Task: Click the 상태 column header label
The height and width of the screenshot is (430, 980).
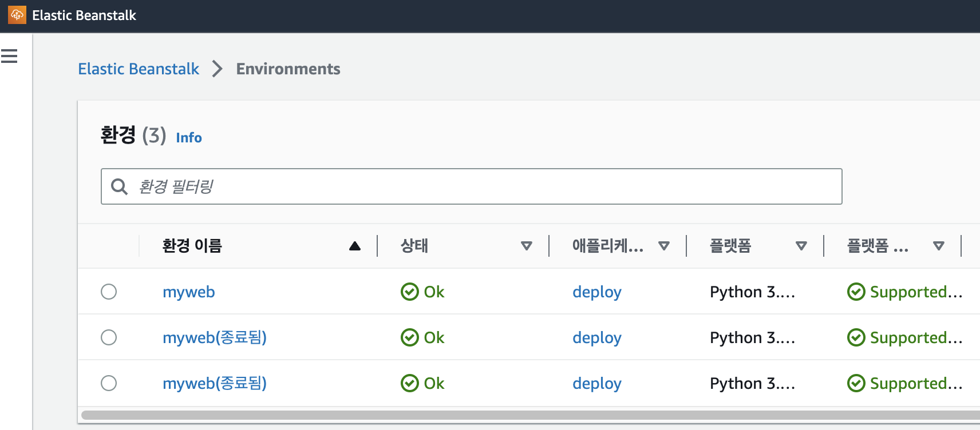Action: click(x=414, y=246)
